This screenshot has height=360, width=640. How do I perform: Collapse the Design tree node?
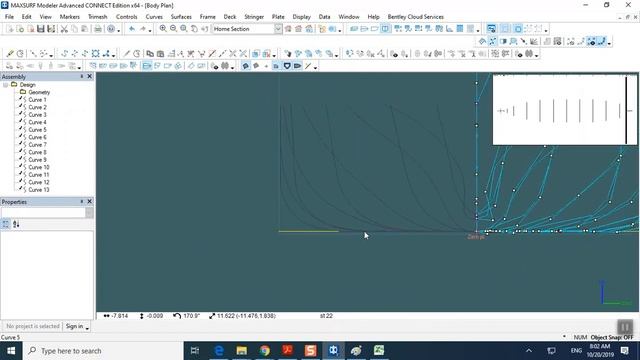[5, 84]
